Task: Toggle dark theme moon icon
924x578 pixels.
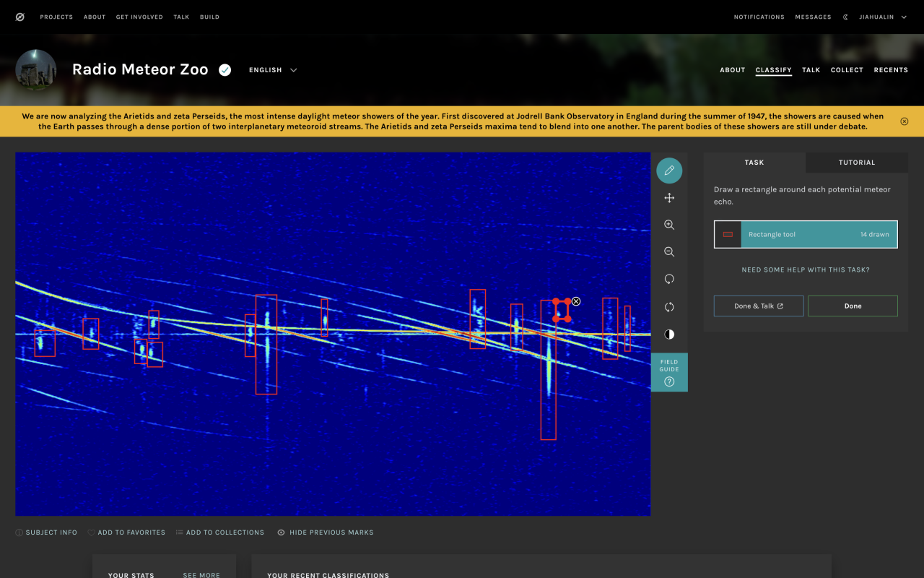Action: click(845, 17)
